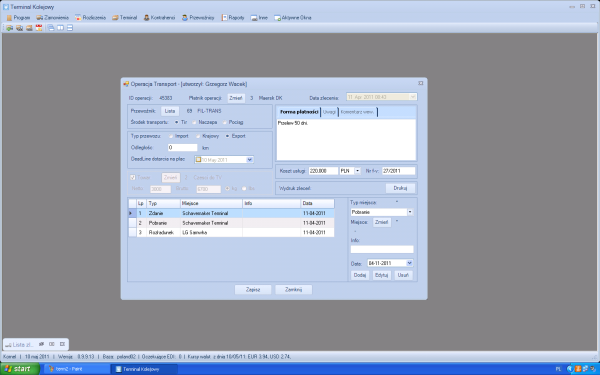Open the Przewoźnicy menu
The image size is (600, 375).
tap(198, 18)
